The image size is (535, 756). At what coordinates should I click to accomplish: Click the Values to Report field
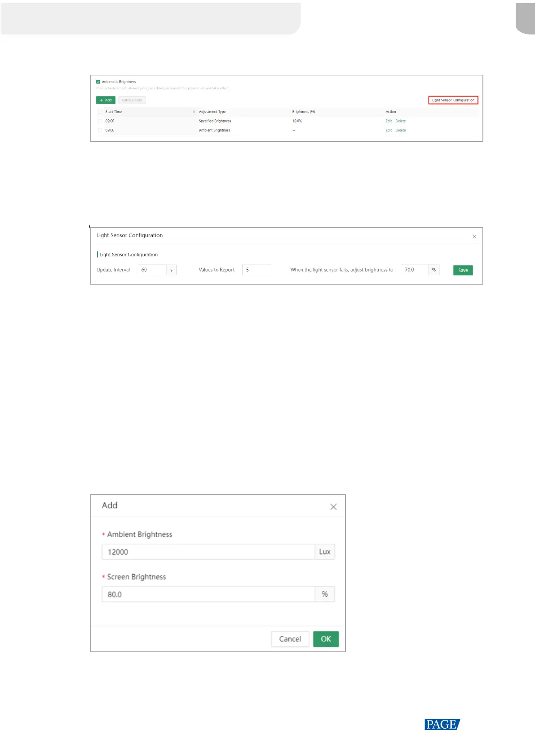pos(256,270)
